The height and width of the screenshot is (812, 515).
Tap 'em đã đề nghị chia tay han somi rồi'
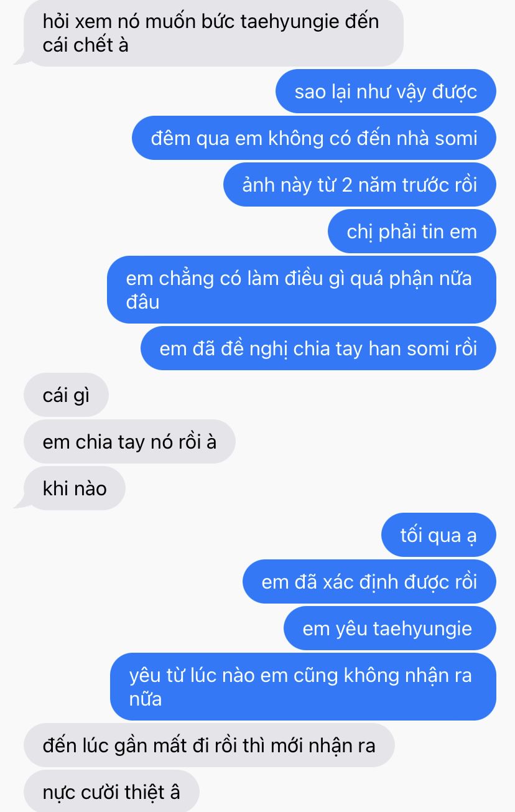pyautogui.click(x=318, y=348)
